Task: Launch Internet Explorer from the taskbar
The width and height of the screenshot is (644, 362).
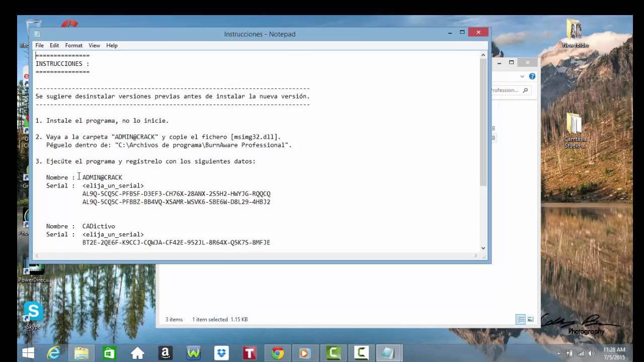Action: [x=54, y=353]
